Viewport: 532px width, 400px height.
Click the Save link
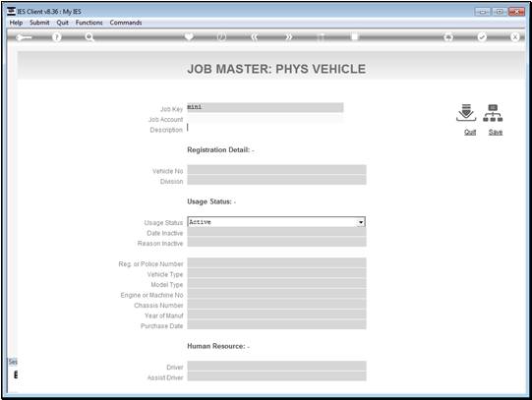coord(496,133)
